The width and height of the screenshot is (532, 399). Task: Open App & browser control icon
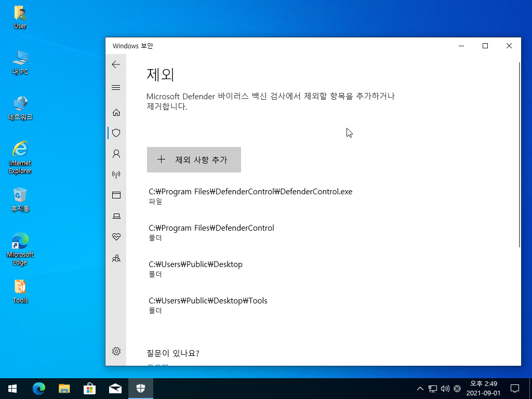click(x=116, y=195)
